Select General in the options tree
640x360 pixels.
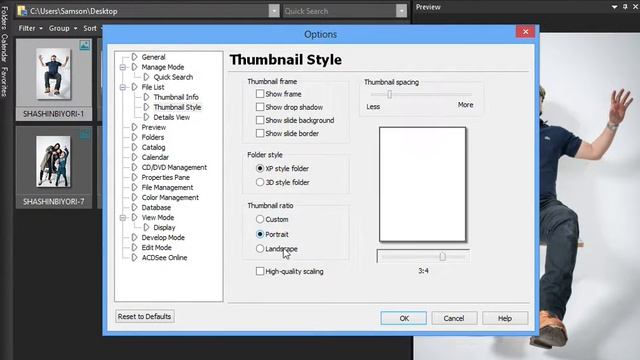click(x=153, y=57)
